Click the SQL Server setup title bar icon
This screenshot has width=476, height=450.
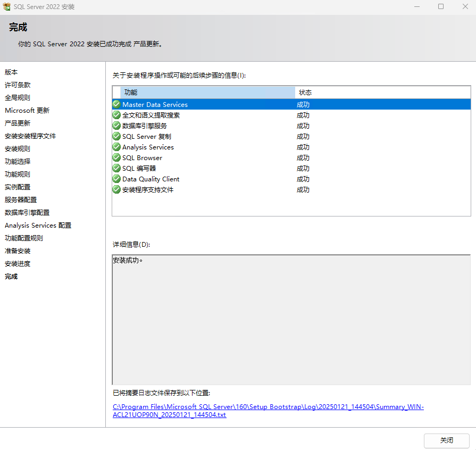7,7
